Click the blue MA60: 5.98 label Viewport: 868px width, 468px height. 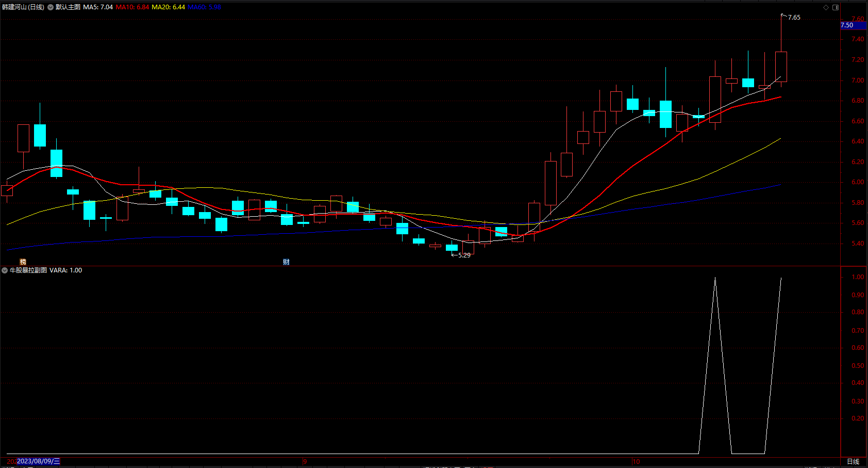coord(204,7)
